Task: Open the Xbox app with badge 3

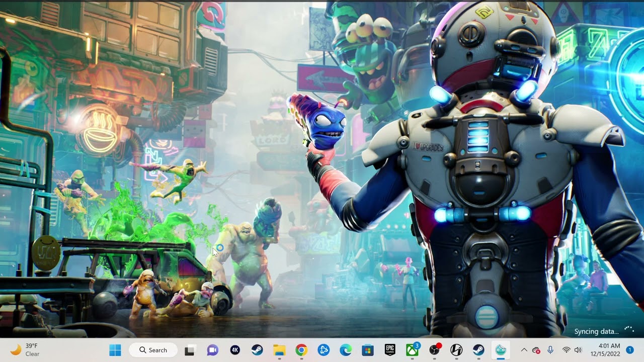Action: pos(413,350)
